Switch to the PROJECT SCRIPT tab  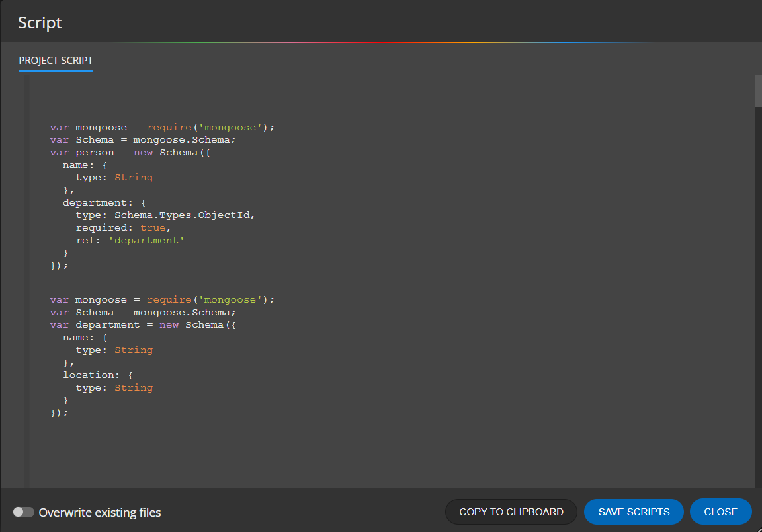[56, 60]
